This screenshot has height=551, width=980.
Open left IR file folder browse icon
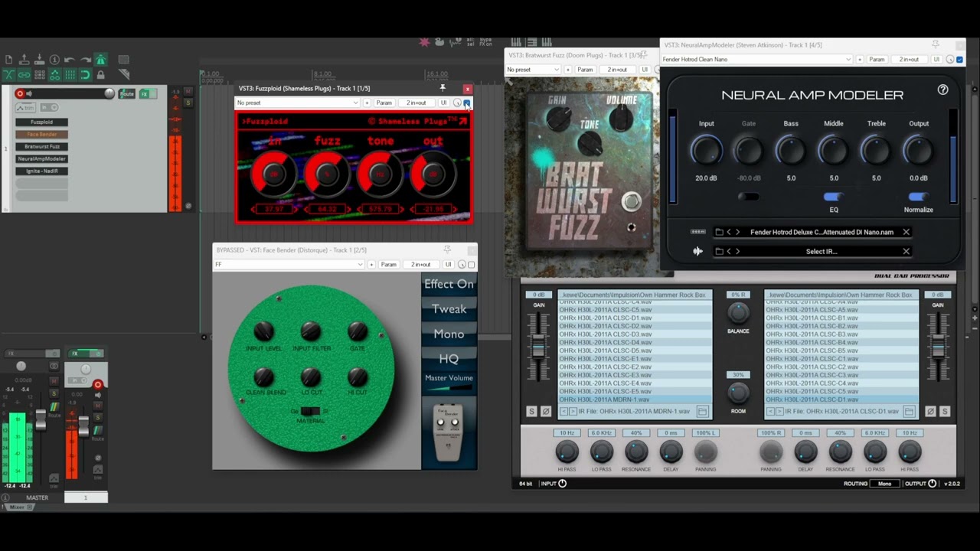click(x=702, y=412)
